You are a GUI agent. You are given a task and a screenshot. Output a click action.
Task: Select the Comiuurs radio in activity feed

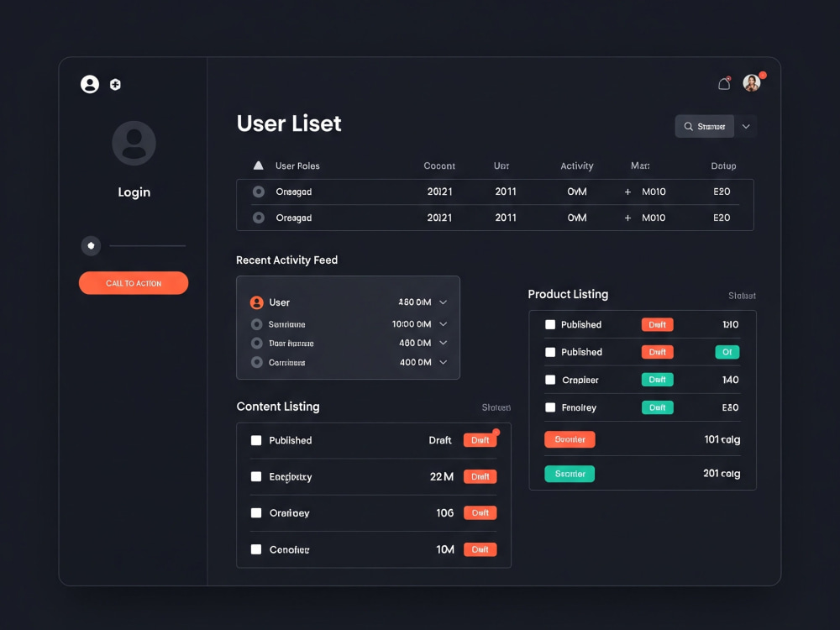click(x=256, y=362)
